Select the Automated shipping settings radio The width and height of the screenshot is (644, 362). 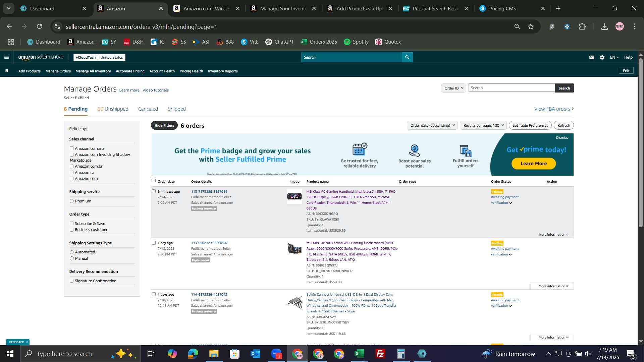pyautogui.click(x=71, y=252)
